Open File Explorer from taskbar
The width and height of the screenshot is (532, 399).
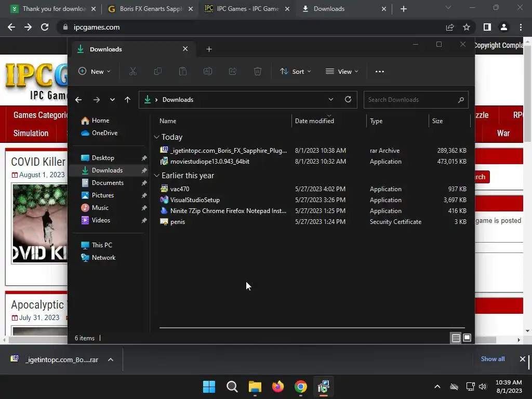point(255,387)
